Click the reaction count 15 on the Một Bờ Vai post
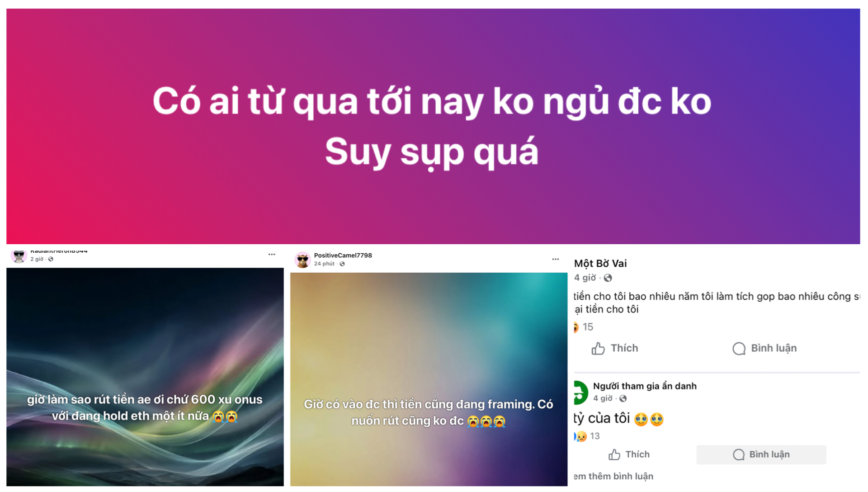The image size is (868, 492). coord(588,327)
